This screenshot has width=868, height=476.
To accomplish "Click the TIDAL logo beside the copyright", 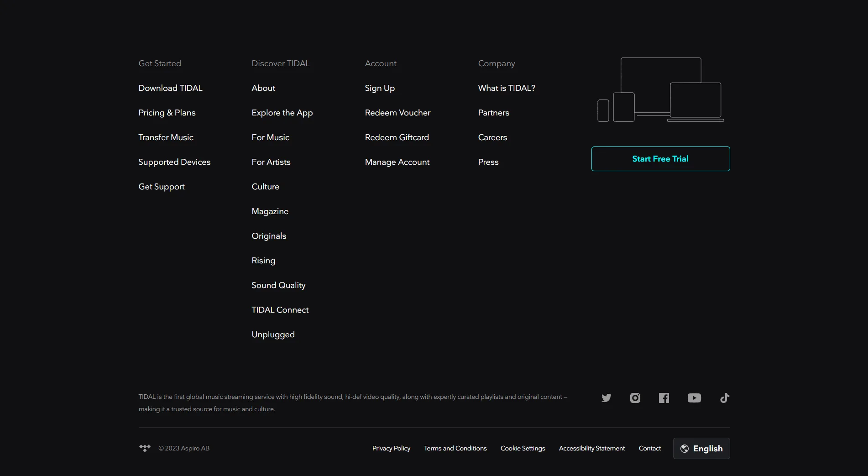I will coord(145,448).
